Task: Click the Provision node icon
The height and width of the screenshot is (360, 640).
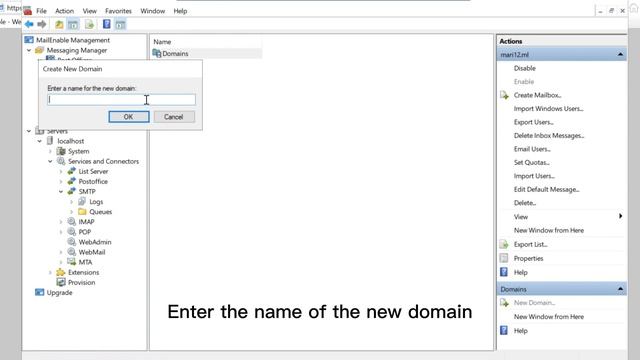Action: pyautogui.click(x=61, y=282)
